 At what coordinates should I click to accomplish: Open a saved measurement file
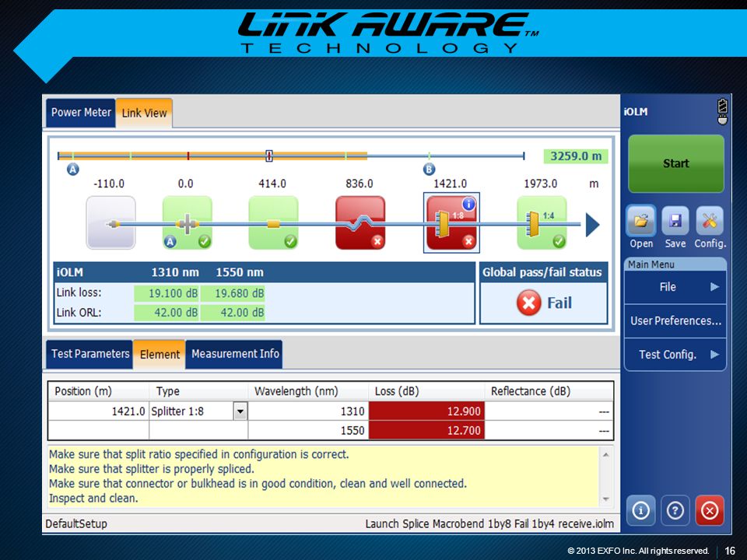[x=640, y=221]
